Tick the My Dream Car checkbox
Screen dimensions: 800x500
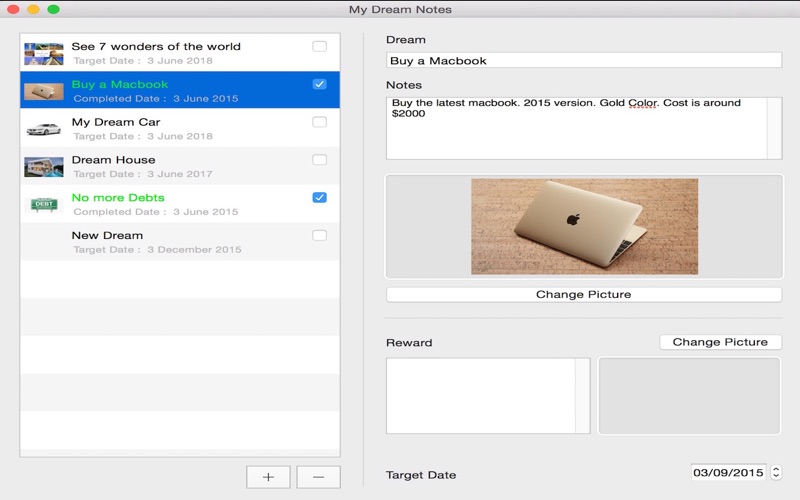[319, 122]
